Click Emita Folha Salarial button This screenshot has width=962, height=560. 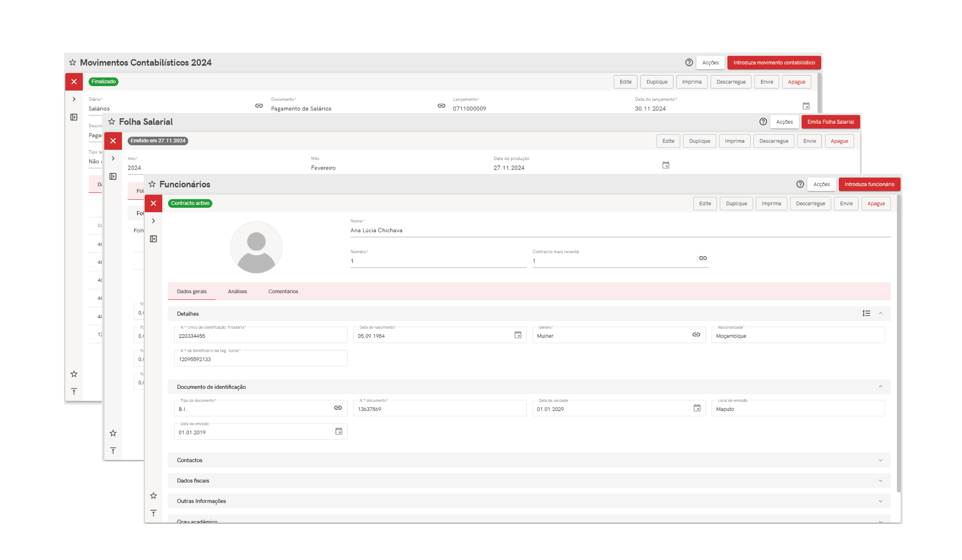831,122
